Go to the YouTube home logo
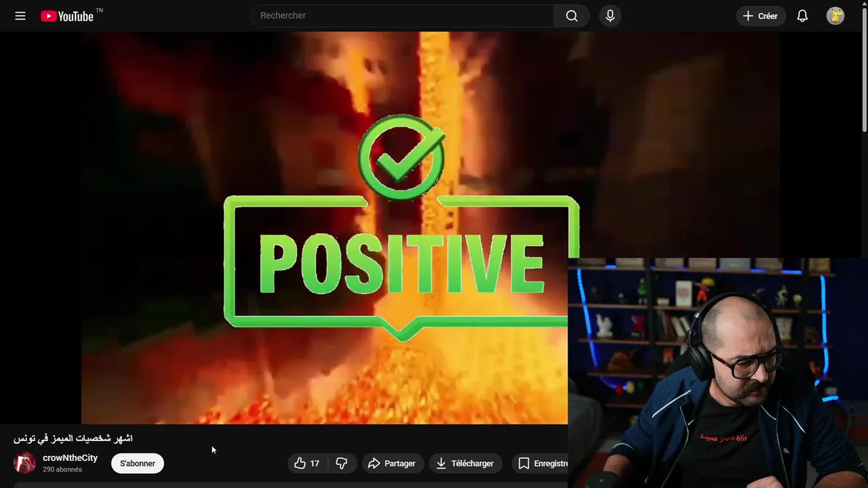Screen dimensions: 868x488 tap(66, 16)
